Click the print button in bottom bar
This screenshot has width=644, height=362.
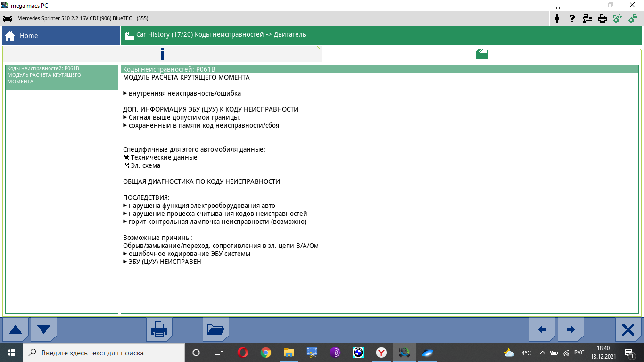159,329
